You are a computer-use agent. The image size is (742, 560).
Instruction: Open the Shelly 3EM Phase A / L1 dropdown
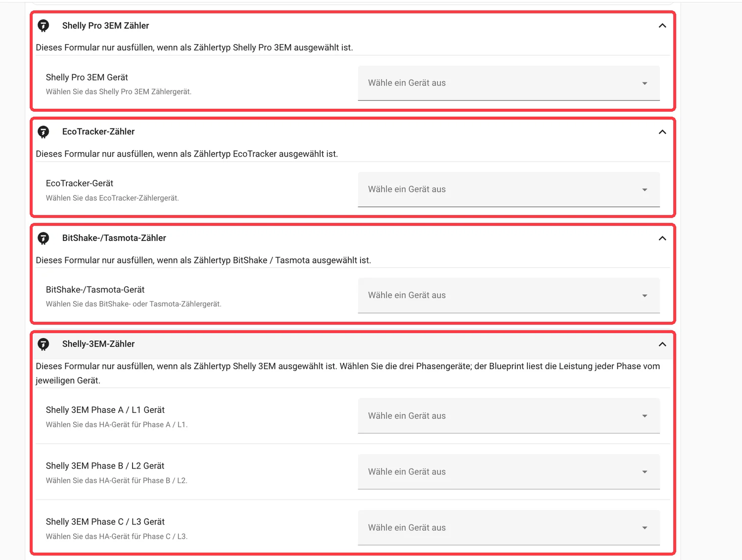click(x=509, y=416)
